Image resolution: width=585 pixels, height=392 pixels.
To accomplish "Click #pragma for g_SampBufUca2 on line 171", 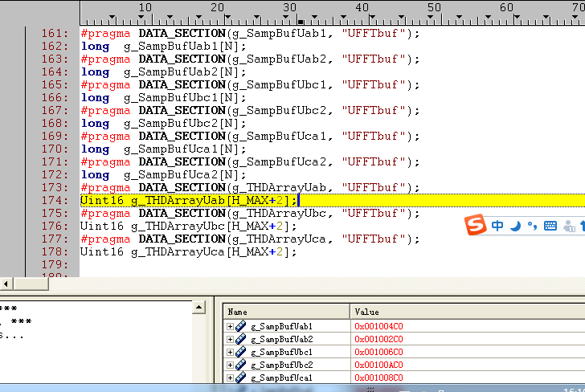I will [105, 162].
